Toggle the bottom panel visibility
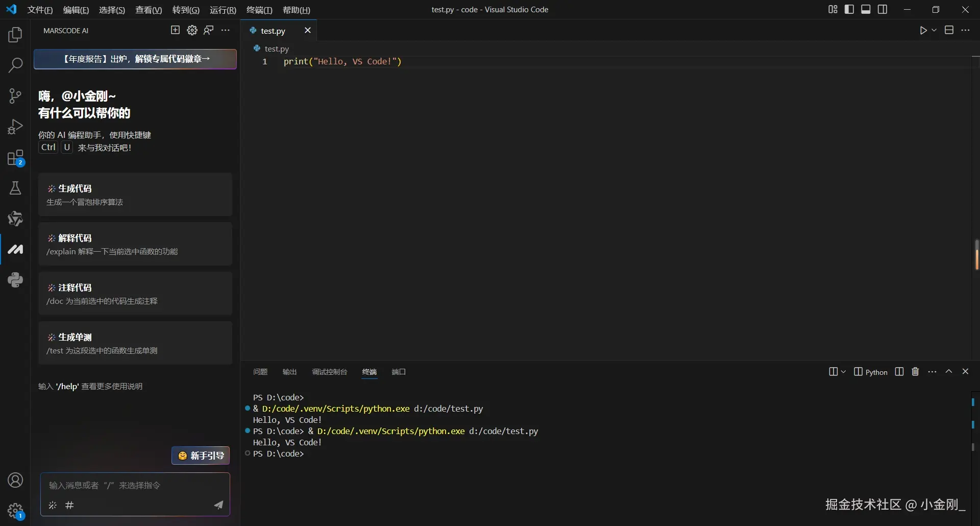980x526 pixels. [866, 10]
